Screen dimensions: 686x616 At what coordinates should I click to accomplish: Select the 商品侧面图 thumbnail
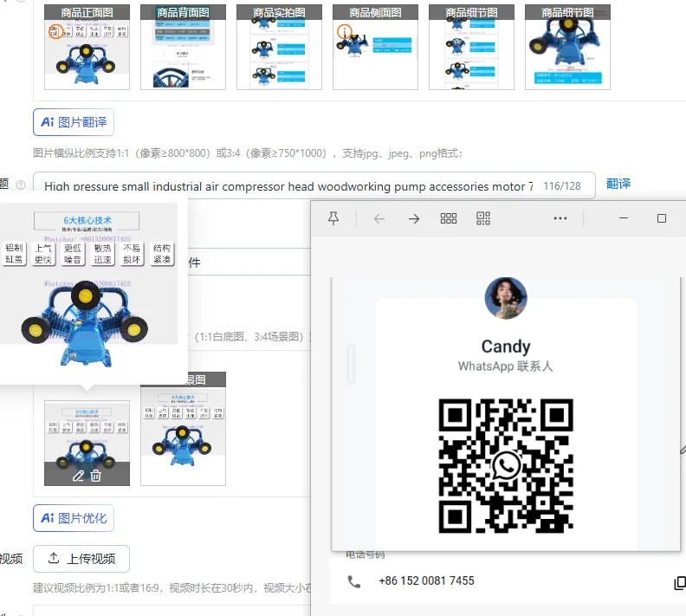tap(375, 48)
